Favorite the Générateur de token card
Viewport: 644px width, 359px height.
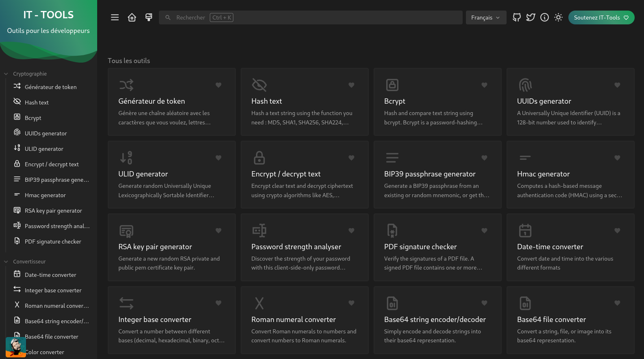[218, 85]
